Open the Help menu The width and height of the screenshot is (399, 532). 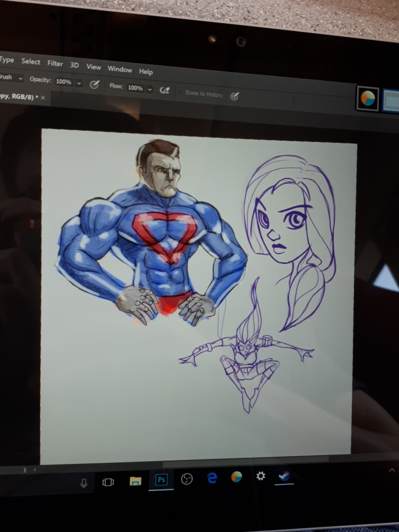146,71
